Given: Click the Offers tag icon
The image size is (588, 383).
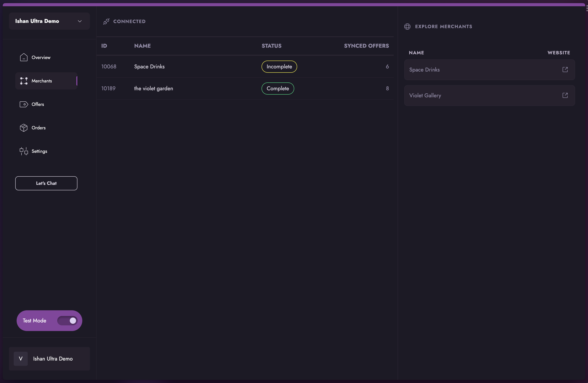Looking at the screenshot, I should coord(24,104).
